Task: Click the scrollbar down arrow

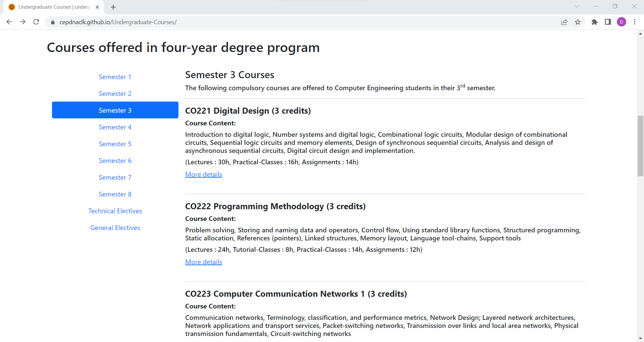Action: click(x=640, y=338)
